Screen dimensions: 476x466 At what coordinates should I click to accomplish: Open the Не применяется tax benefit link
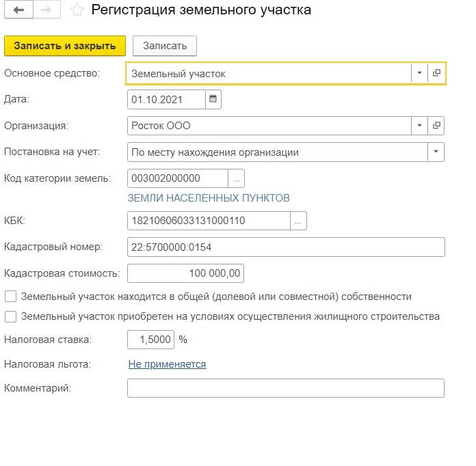point(168,364)
